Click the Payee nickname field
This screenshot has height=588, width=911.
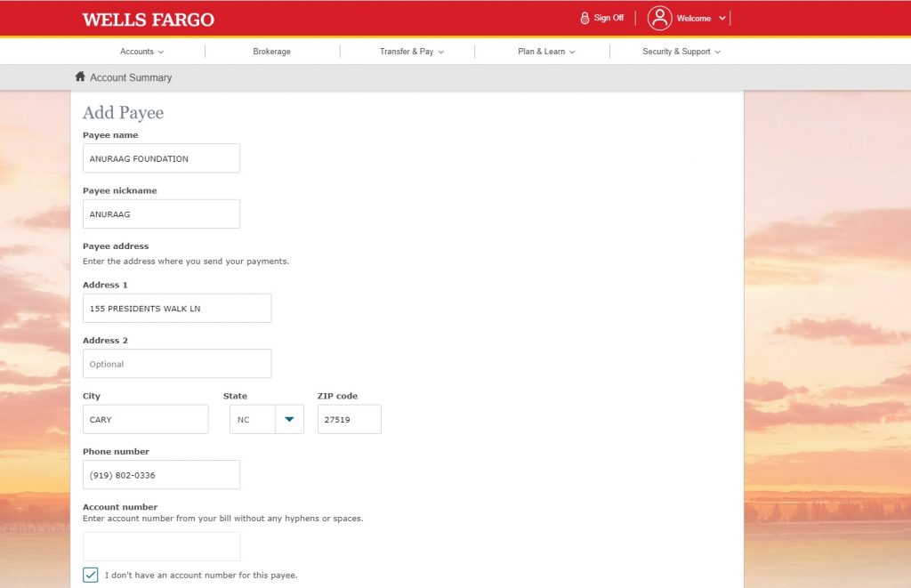(162, 213)
